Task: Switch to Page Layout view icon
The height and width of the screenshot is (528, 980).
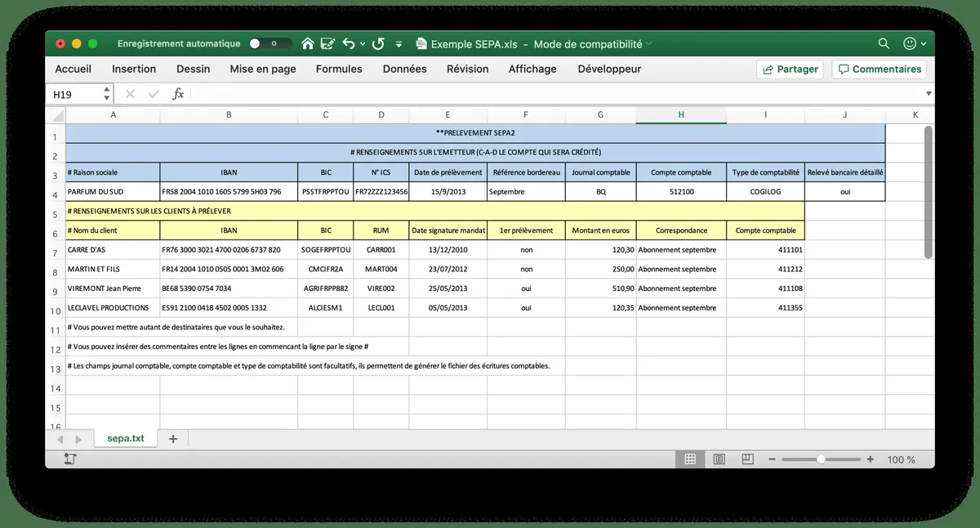Action: pyautogui.click(x=719, y=459)
